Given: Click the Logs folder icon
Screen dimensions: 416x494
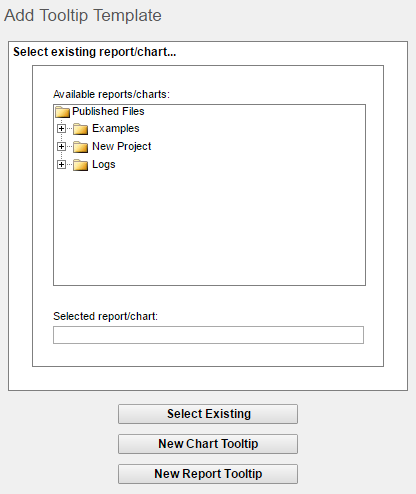Looking at the screenshot, I should (80, 165).
